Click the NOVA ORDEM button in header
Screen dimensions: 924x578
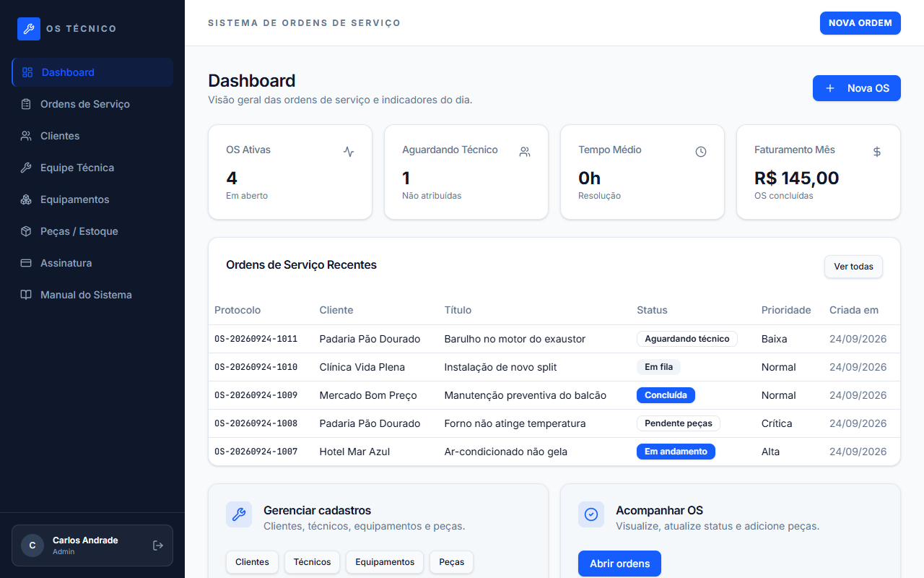click(x=860, y=23)
